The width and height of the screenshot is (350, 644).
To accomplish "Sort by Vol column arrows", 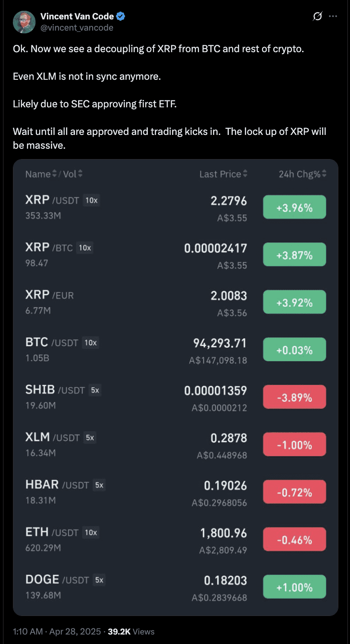I will pyautogui.click(x=80, y=174).
